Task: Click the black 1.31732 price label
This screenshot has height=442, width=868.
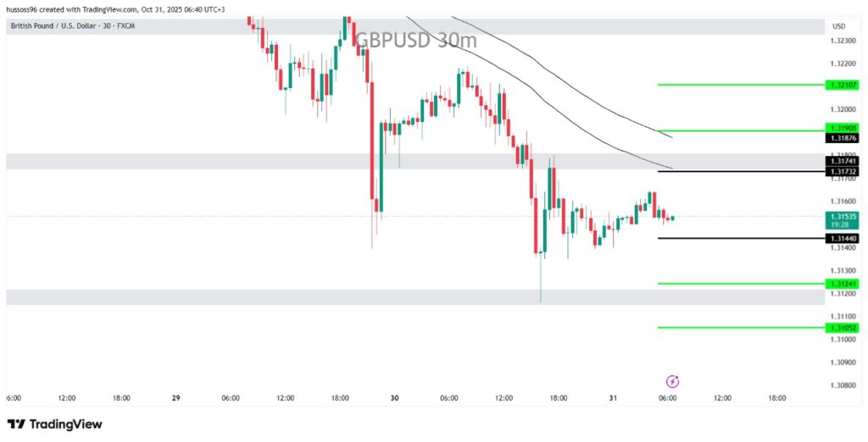Action: [x=842, y=171]
